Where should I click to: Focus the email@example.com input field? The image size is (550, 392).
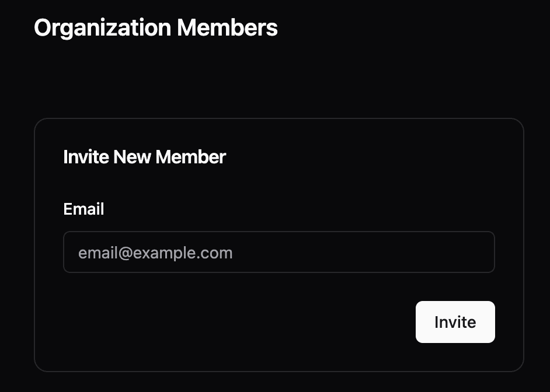point(279,253)
